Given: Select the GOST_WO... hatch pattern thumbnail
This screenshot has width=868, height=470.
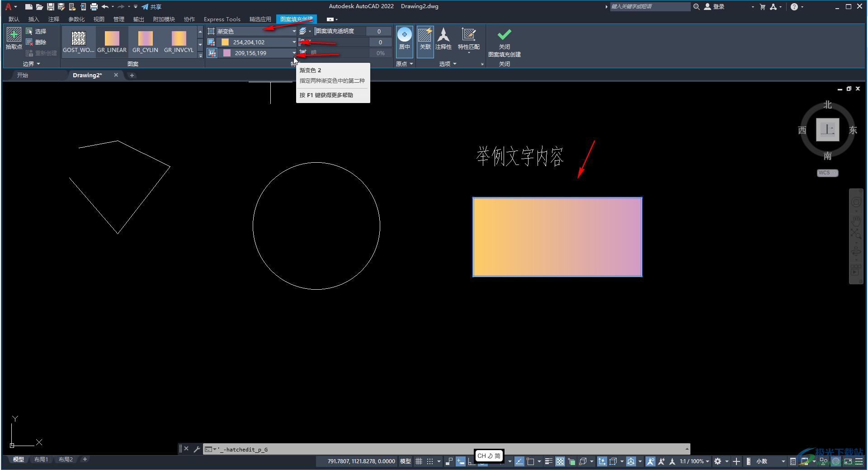Looking at the screenshot, I should click(x=79, y=42).
